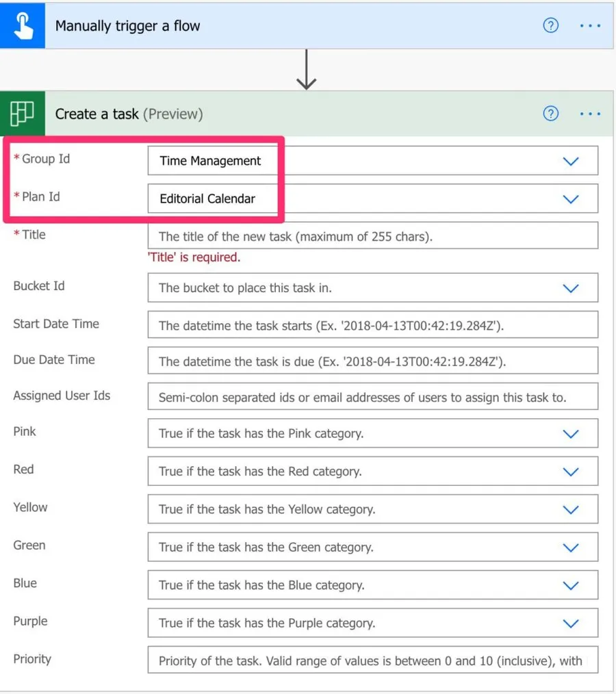Click into the Title input field
The width and height of the screenshot is (616, 694).
[x=372, y=237]
